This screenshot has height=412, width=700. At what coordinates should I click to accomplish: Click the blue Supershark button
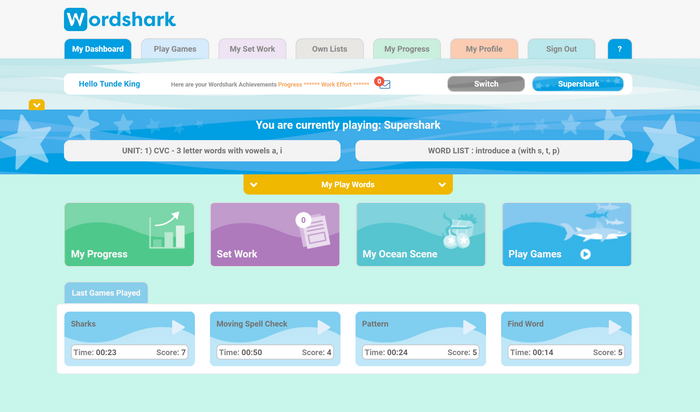point(578,84)
